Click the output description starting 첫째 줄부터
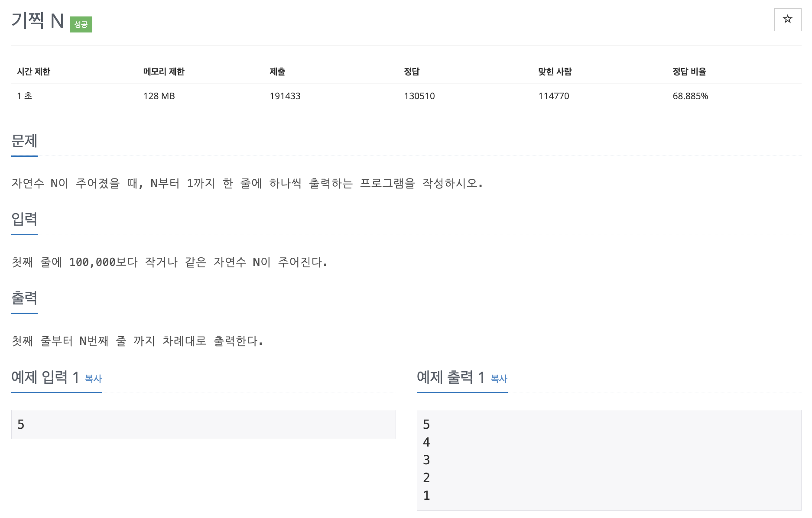The image size is (812, 518). click(137, 341)
